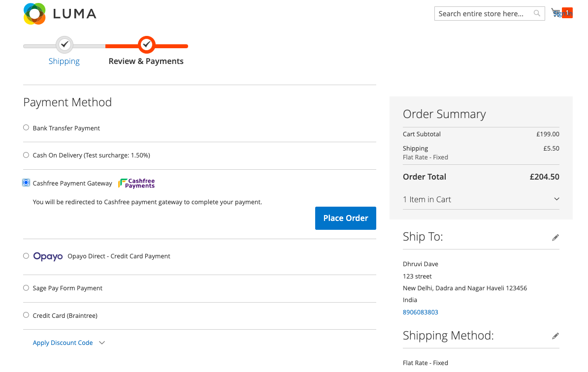Select Bank Transfer Payment radio button

26,128
